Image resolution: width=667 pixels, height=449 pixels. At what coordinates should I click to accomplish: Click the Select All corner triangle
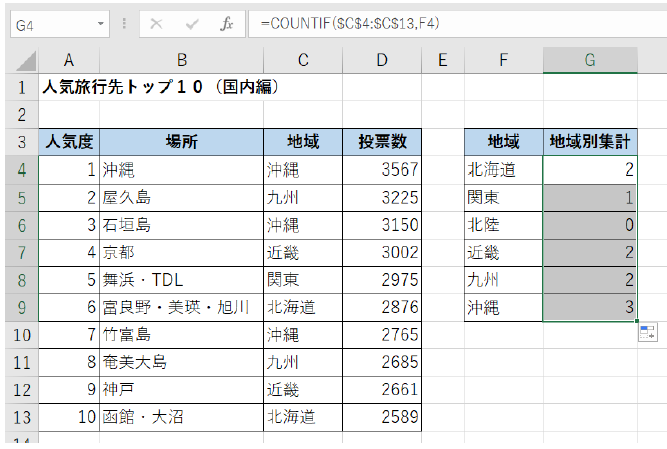23,61
